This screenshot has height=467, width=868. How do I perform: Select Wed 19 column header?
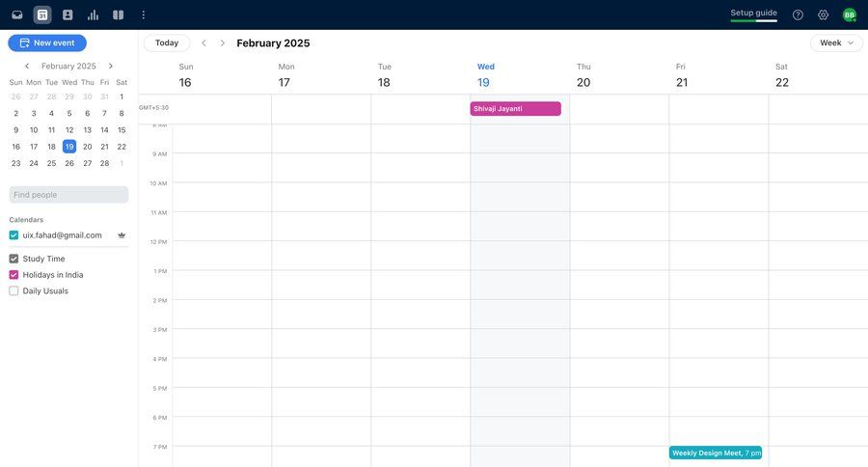[485, 75]
